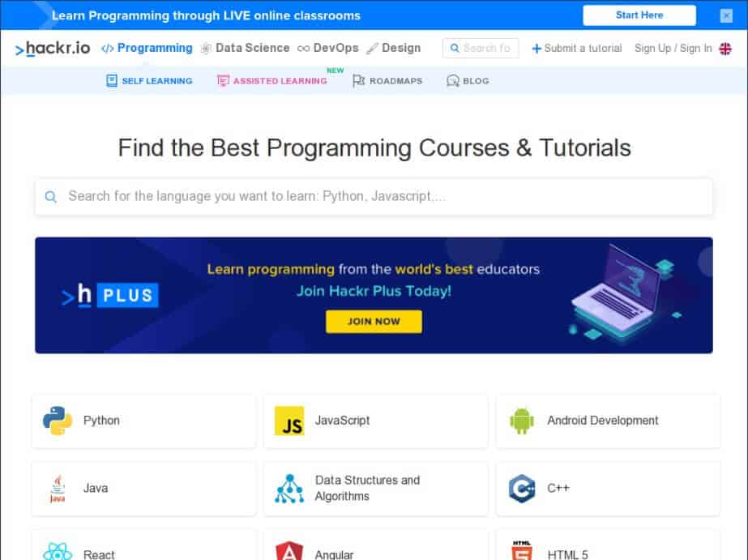Click the Programming code-brackets icon

pos(107,48)
